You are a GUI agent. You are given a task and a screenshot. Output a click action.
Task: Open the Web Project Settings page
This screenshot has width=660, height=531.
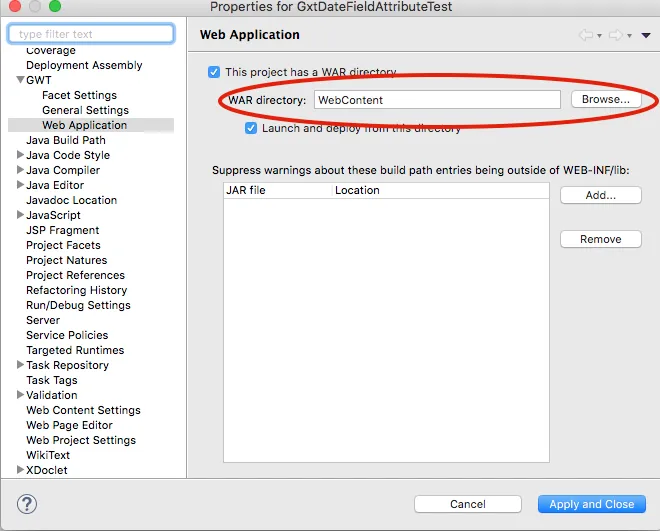(81, 440)
